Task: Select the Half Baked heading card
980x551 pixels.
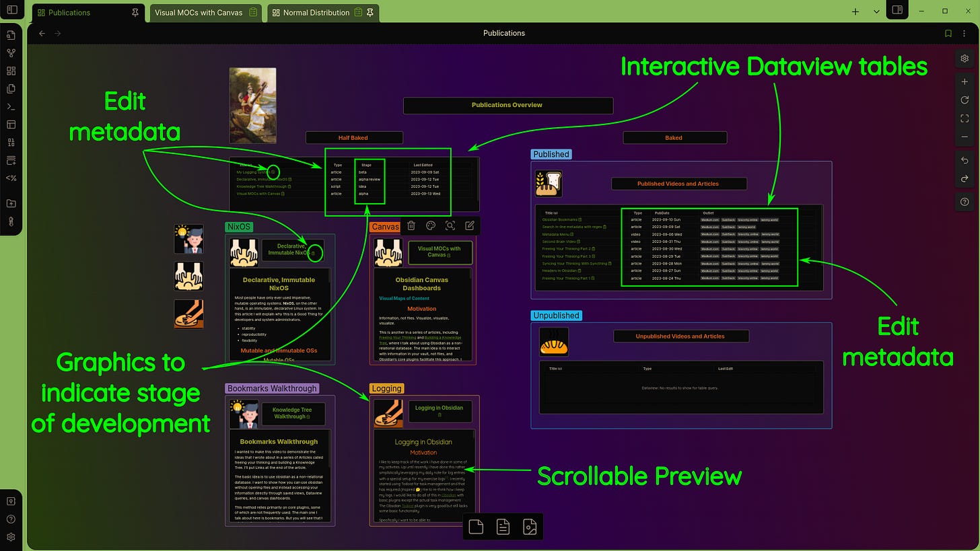Action: [354, 137]
